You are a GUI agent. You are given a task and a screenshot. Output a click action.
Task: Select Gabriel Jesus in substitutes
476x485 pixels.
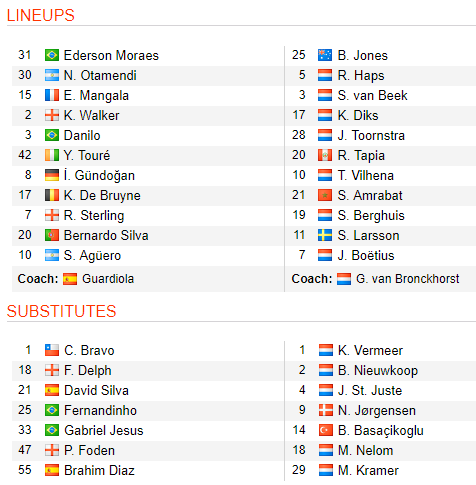pyautogui.click(x=104, y=430)
